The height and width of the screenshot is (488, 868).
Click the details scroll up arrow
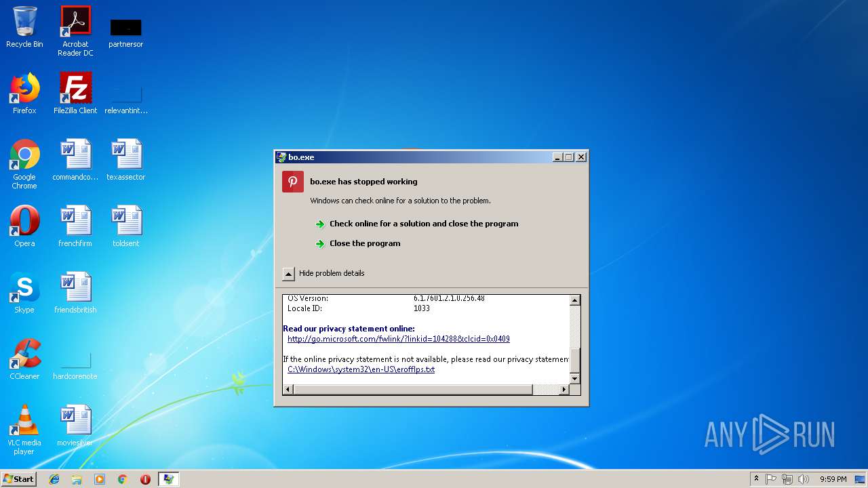(x=574, y=300)
